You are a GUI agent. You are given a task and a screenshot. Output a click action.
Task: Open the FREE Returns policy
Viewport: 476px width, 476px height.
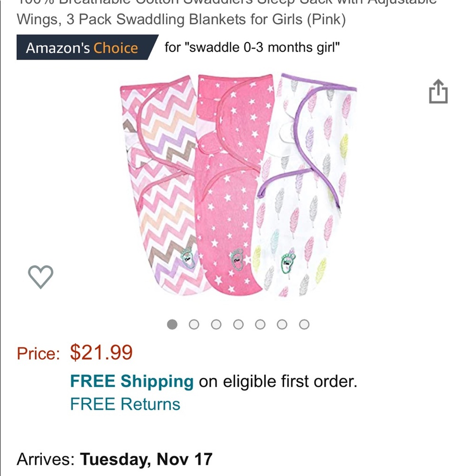[x=125, y=404]
